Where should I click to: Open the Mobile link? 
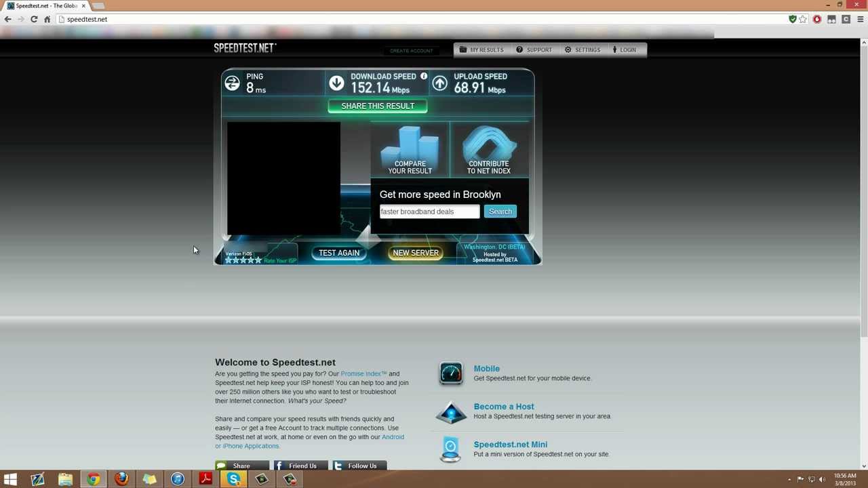[x=487, y=369]
